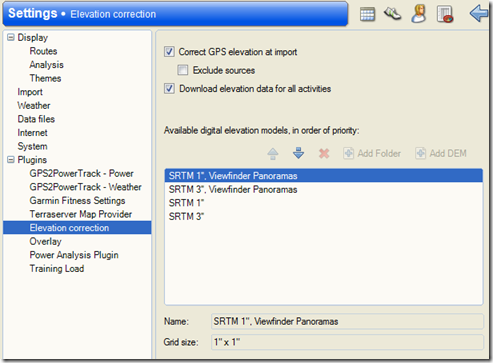Open Themes settings page
The height and width of the screenshot is (363, 493).
(45, 78)
